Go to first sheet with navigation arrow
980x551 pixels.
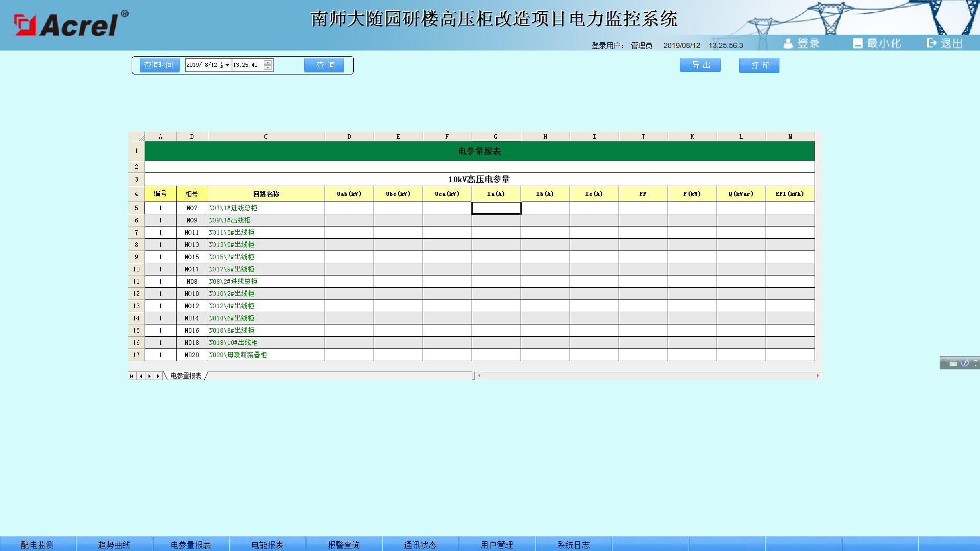(x=132, y=376)
